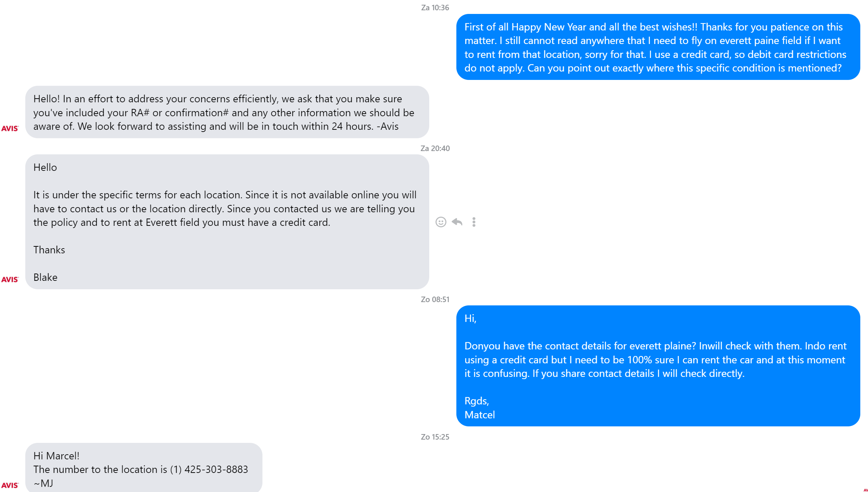This screenshot has height=492, width=868.
Task: Click Avis avatar beside the MJ message
Action: pos(10,485)
